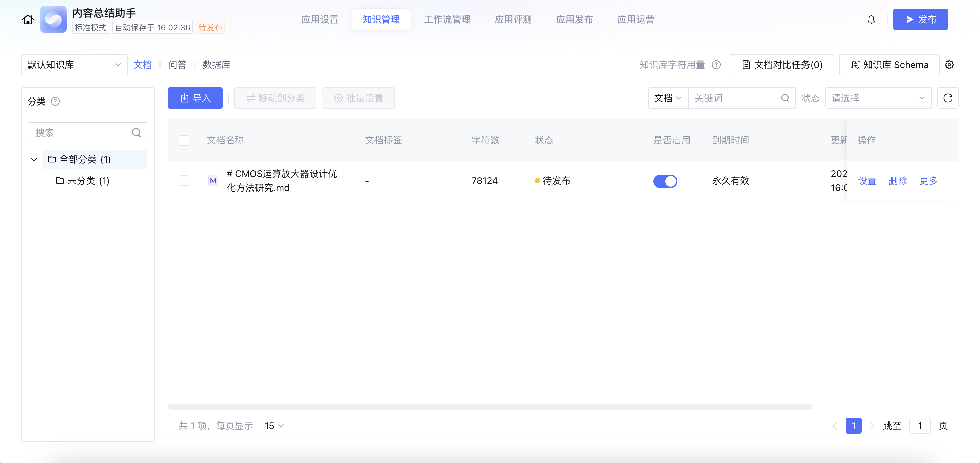Click 删除 link for the document
Image resolution: width=980 pixels, height=463 pixels.
pos(897,181)
